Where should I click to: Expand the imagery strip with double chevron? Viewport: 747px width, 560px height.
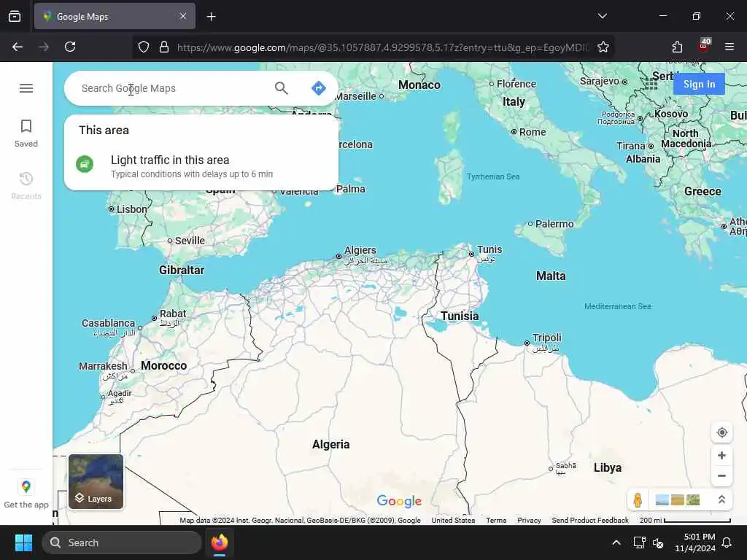[x=721, y=499]
